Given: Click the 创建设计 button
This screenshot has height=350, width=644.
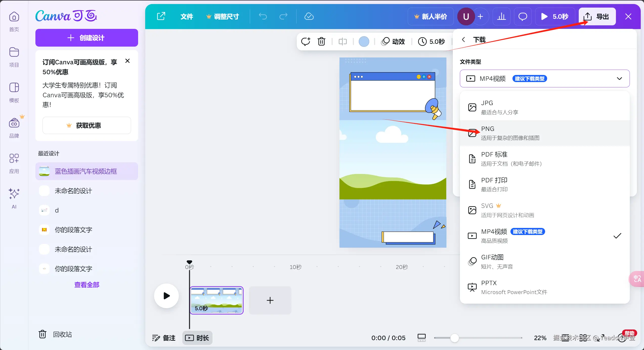Looking at the screenshot, I should pyautogui.click(x=87, y=38).
